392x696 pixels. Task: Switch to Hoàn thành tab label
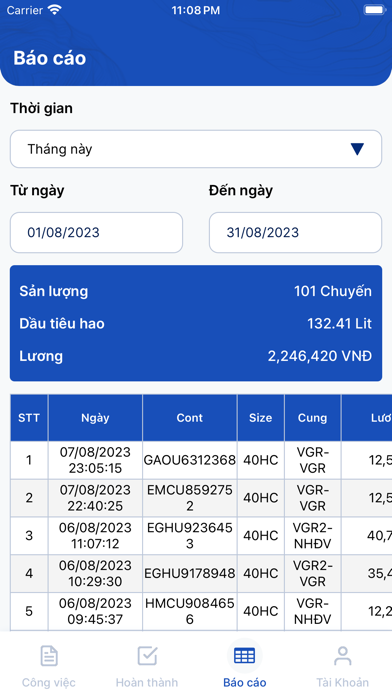pyautogui.click(x=147, y=682)
